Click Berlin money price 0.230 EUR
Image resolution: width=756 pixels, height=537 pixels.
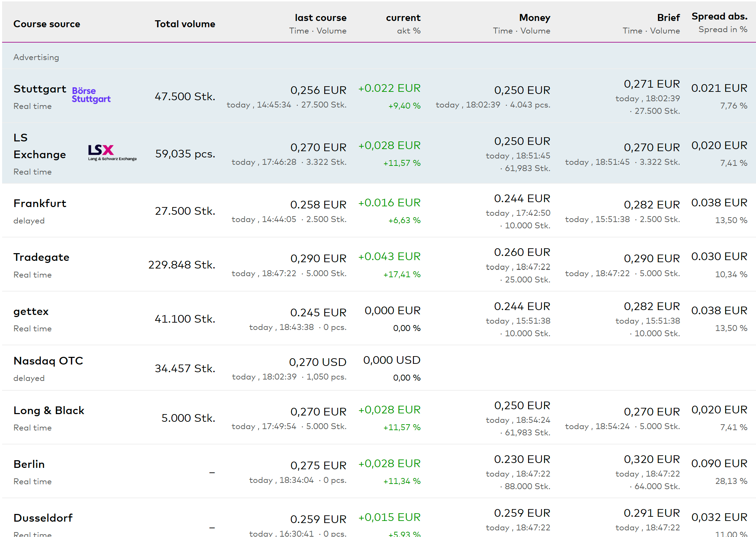point(522,459)
